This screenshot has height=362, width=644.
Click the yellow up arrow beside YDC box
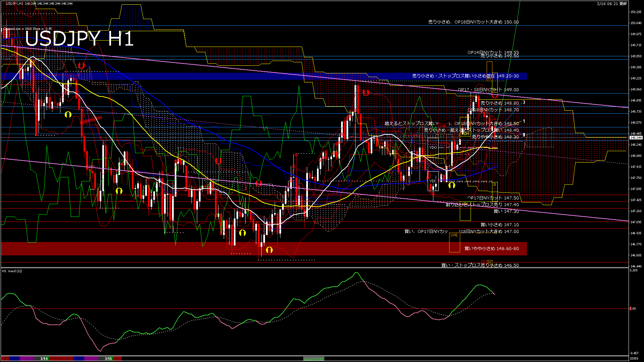pos(452,185)
